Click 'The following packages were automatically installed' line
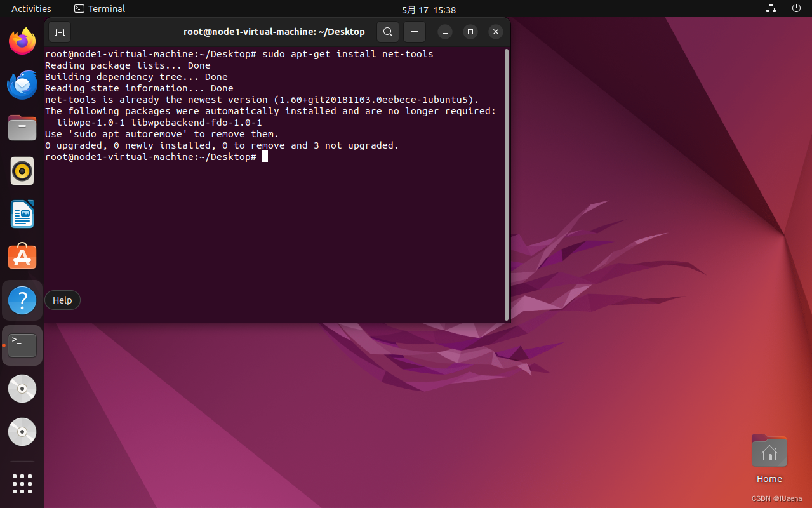The height and width of the screenshot is (508, 812). tap(270, 111)
